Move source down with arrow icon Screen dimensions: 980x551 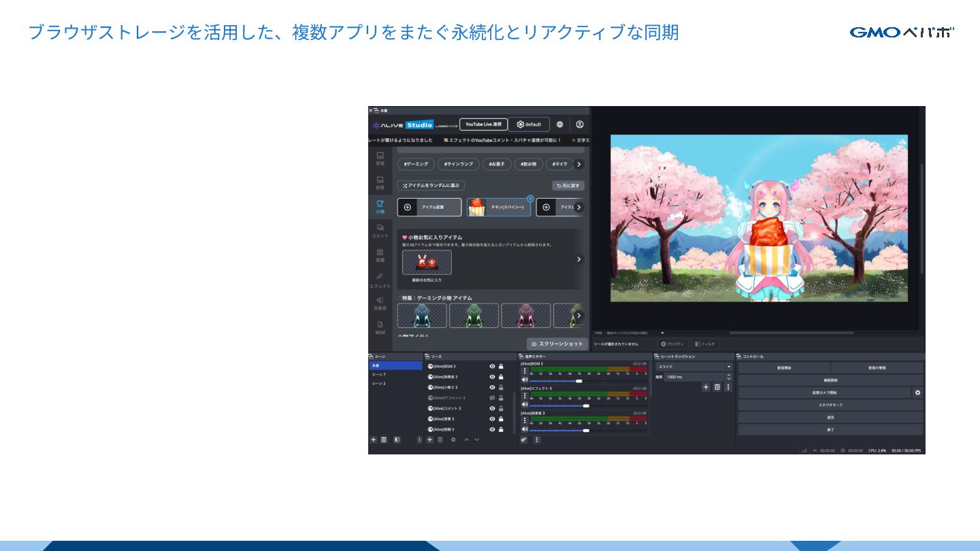[476, 439]
